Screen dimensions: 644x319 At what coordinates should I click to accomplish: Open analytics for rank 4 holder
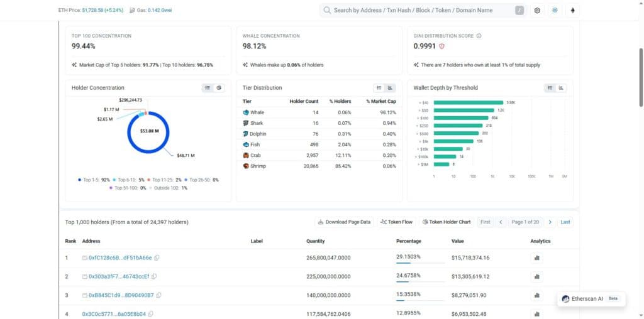coord(536,314)
